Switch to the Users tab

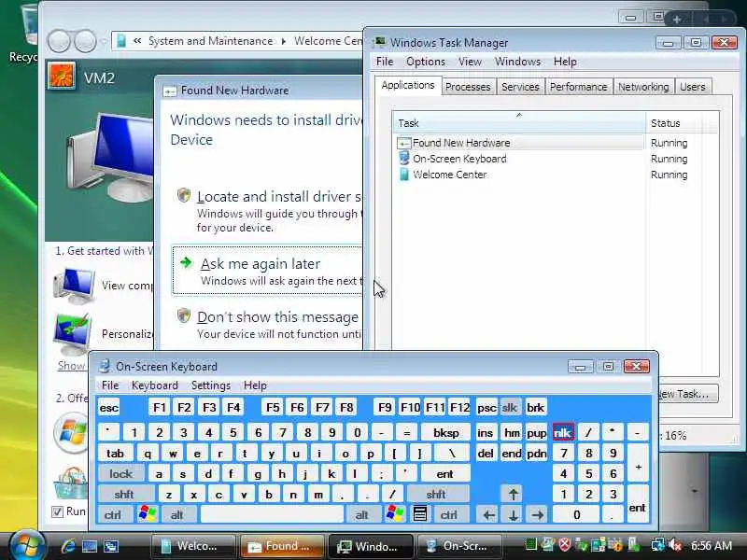(x=692, y=87)
